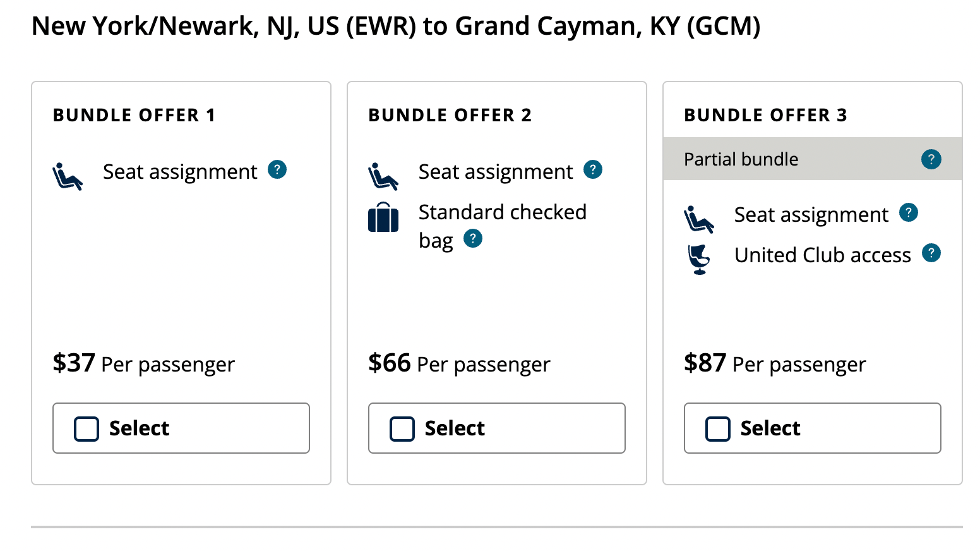The image size is (980, 551).
Task: Click the Partial bundle banner label
Action: [741, 159]
